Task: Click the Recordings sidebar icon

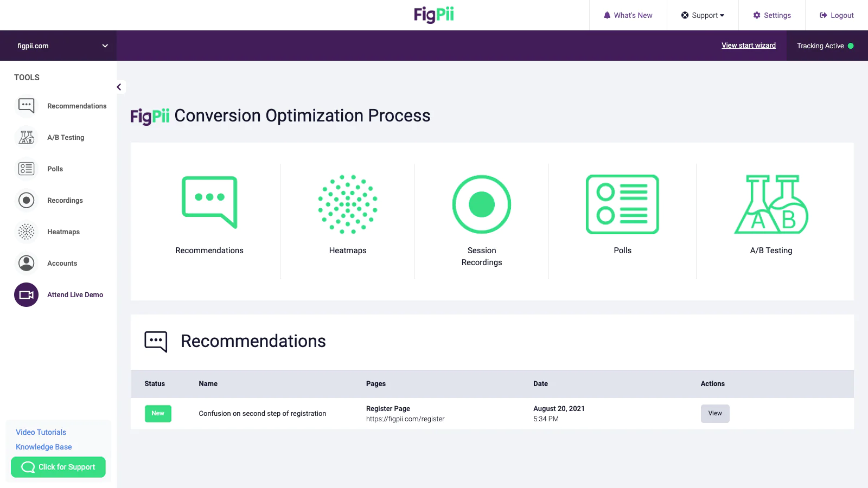Action: click(x=26, y=200)
